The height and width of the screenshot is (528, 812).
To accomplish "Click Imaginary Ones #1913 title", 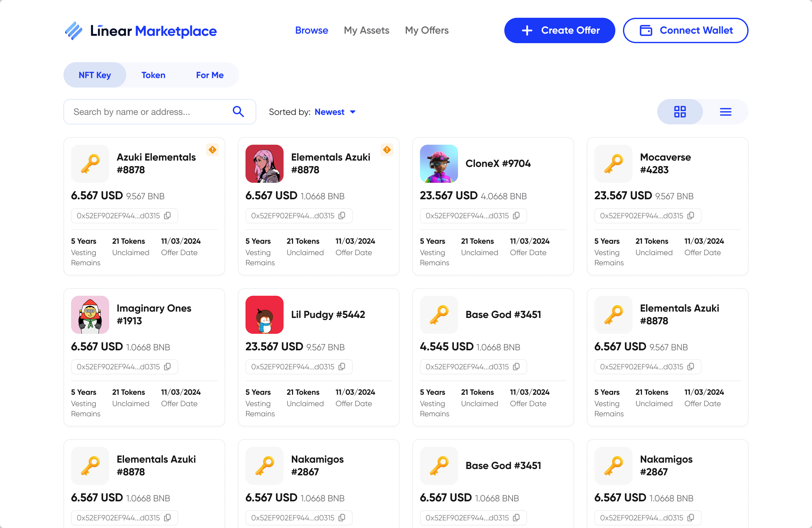I will pos(154,314).
